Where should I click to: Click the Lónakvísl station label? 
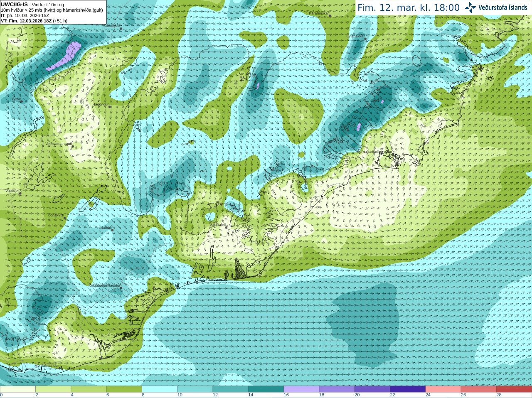pyautogui.click(x=56, y=215)
